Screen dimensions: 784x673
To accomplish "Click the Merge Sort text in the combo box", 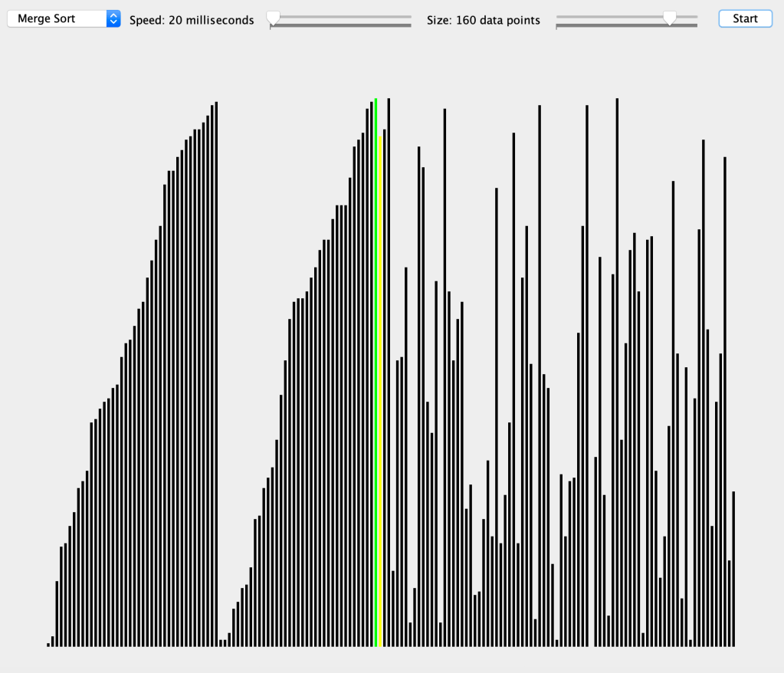I will click(x=47, y=19).
